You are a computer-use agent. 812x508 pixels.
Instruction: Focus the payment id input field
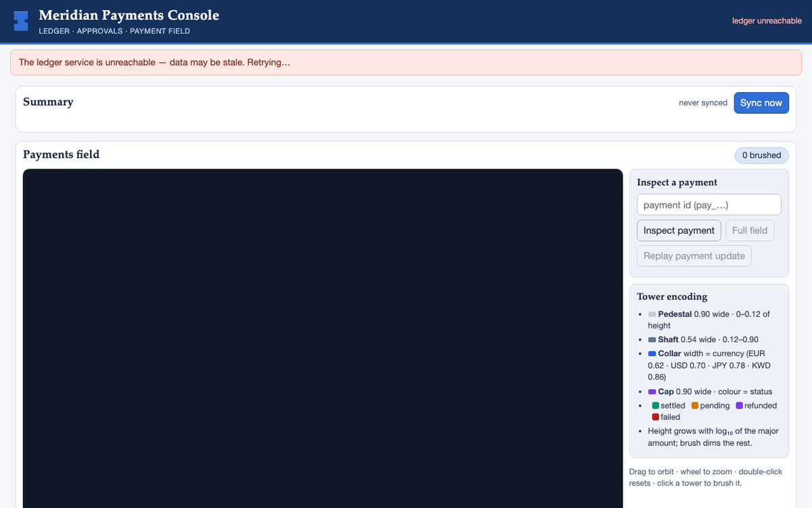tap(709, 205)
